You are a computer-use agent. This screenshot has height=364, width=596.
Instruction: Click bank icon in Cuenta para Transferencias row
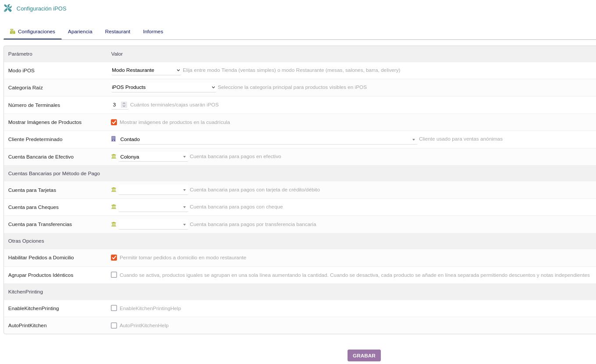114,224
